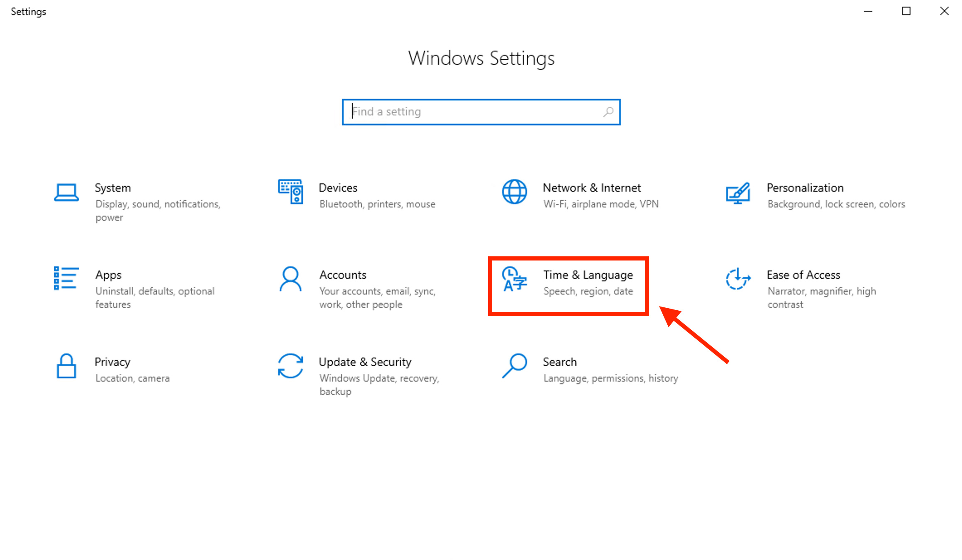
Task: Click the Search magnifier category icon
Action: tap(515, 365)
